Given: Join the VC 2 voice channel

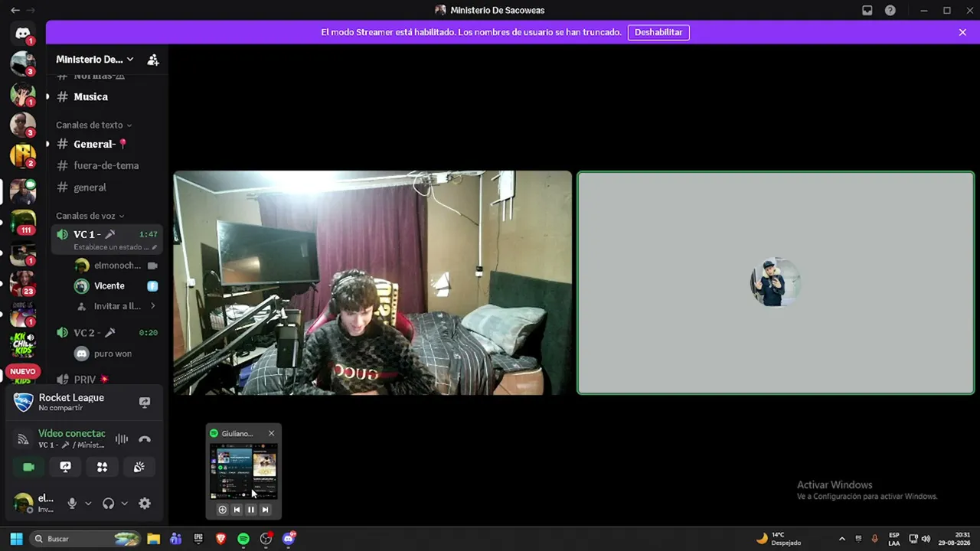Looking at the screenshot, I should pos(107,333).
